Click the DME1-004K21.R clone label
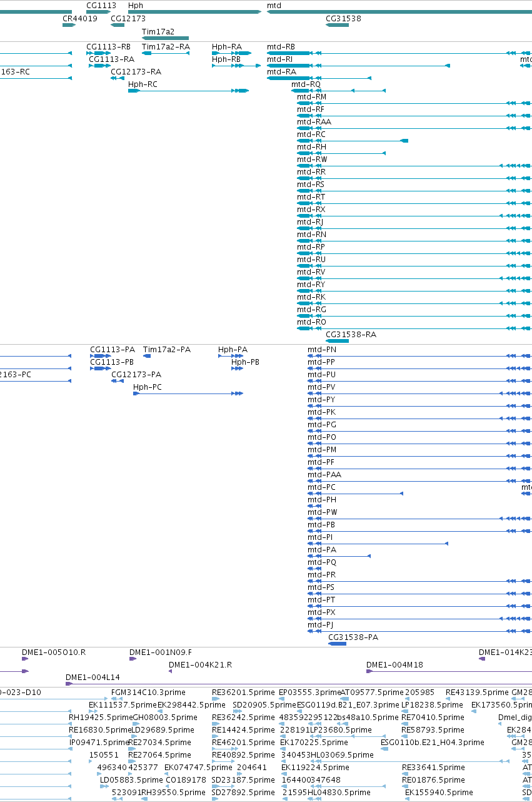Viewport: 532px width, 802px height. click(200, 665)
